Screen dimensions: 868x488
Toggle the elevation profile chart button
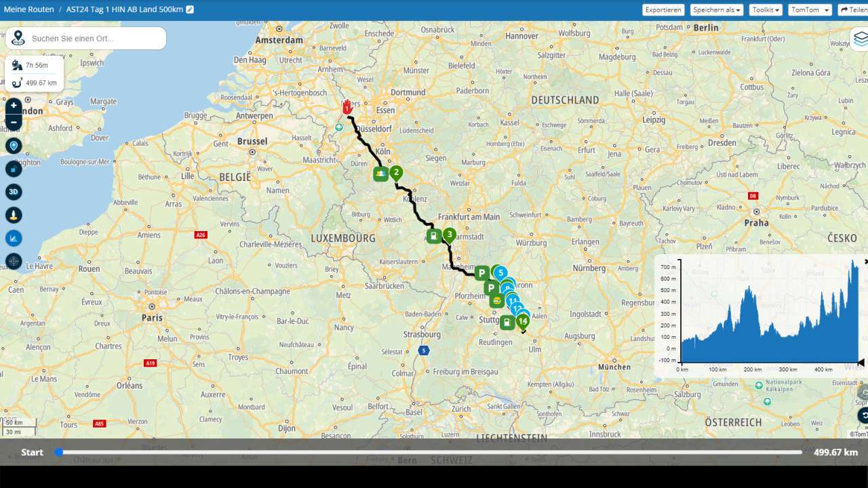tap(14, 238)
